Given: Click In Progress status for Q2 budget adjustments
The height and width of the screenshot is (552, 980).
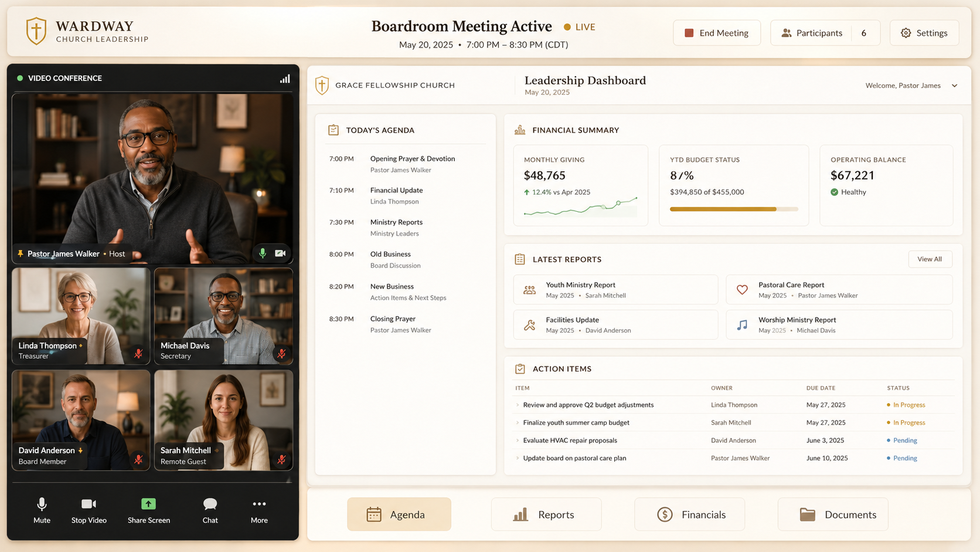Looking at the screenshot, I should [x=906, y=405].
